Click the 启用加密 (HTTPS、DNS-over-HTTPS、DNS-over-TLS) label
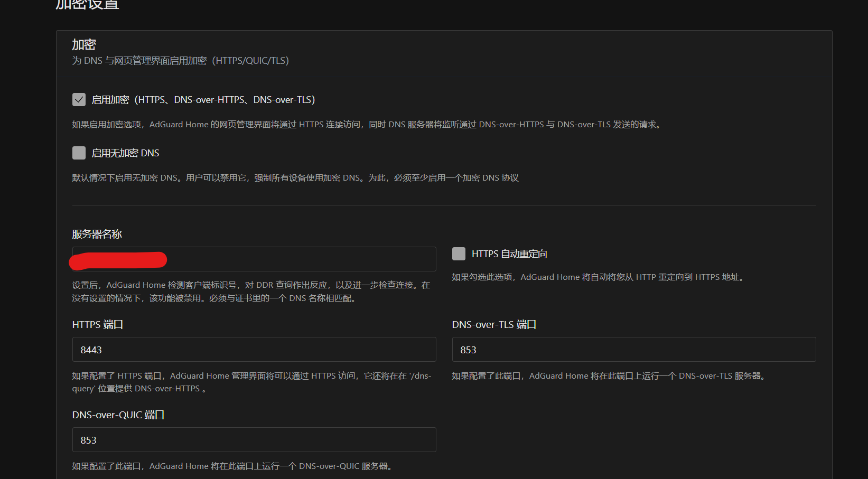The width and height of the screenshot is (868, 479). 203,100
